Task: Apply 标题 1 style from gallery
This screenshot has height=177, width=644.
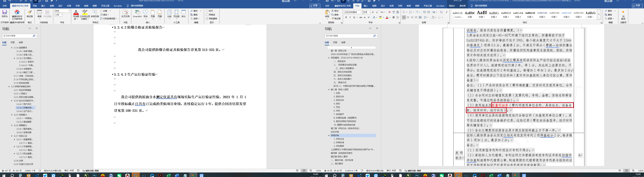Action: point(482,14)
